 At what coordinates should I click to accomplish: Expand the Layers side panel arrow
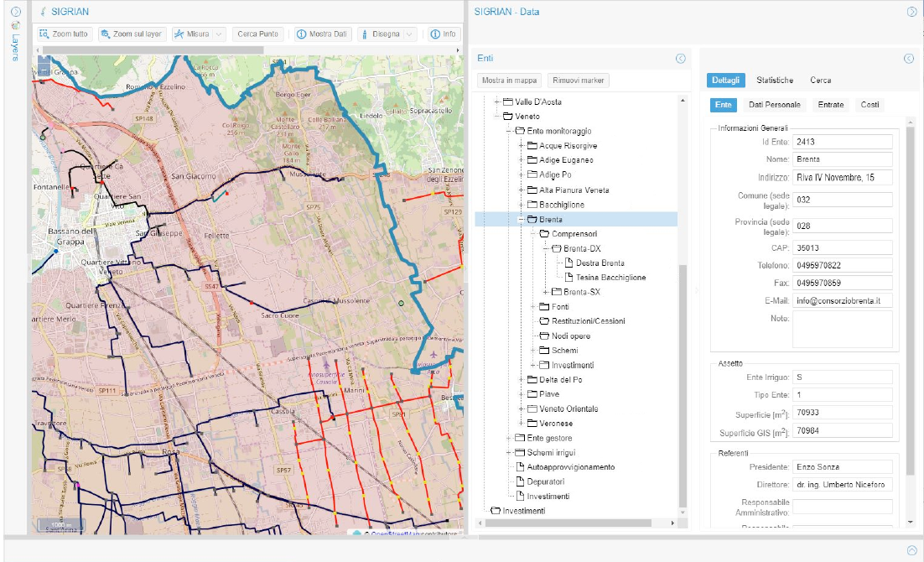pyautogui.click(x=15, y=12)
